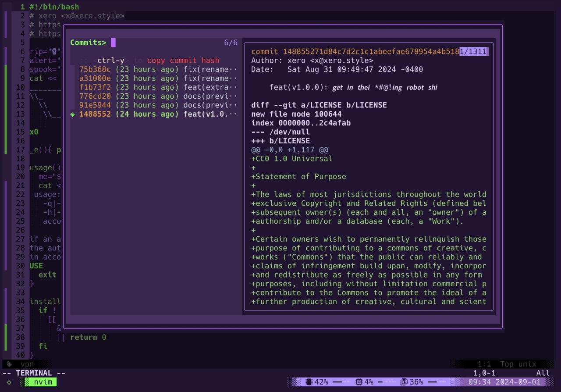Select commit f1b73f2 feat(extra)

[x=95, y=87]
